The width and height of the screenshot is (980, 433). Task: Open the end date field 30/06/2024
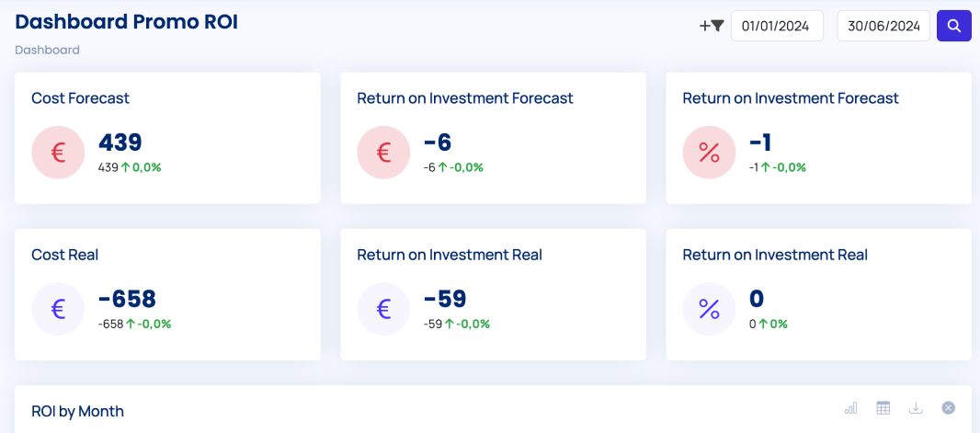(883, 27)
